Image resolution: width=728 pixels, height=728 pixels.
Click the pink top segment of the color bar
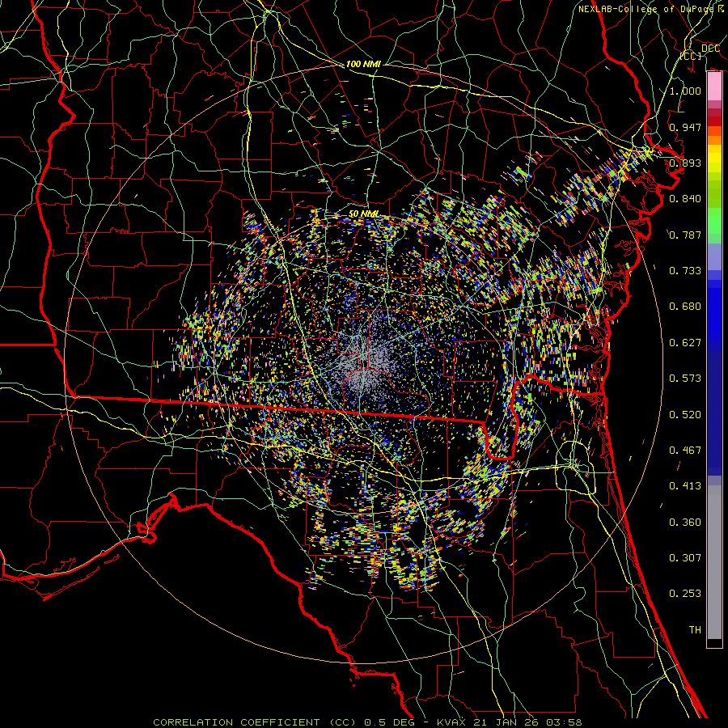(714, 87)
